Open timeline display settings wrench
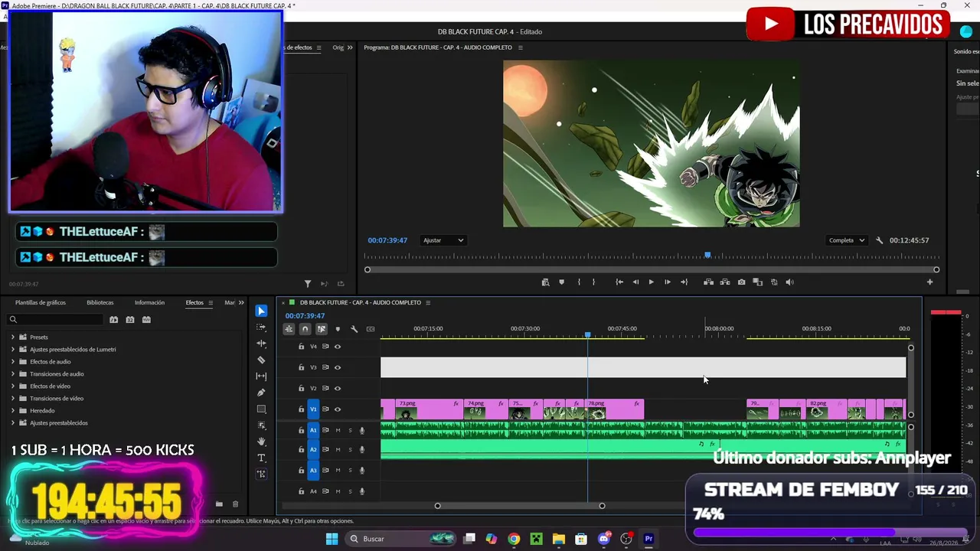The width and height of the screenshot is (980, 551). (354, 329)
